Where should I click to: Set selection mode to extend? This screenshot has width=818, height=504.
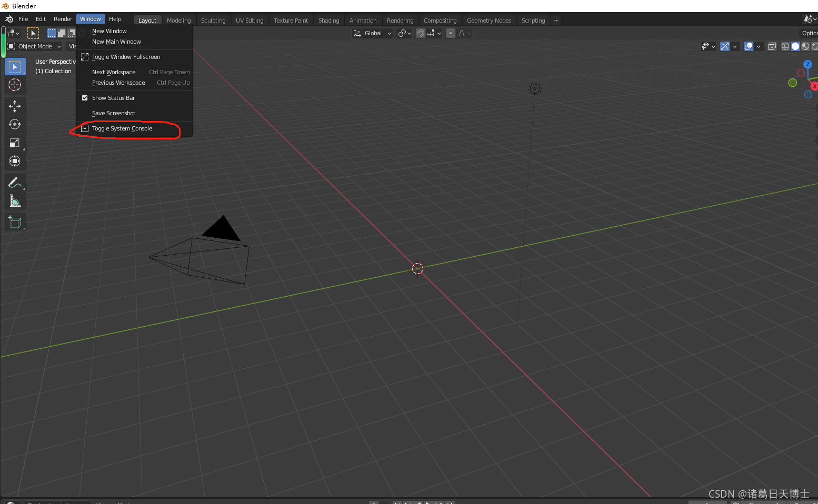pos(61,33)
